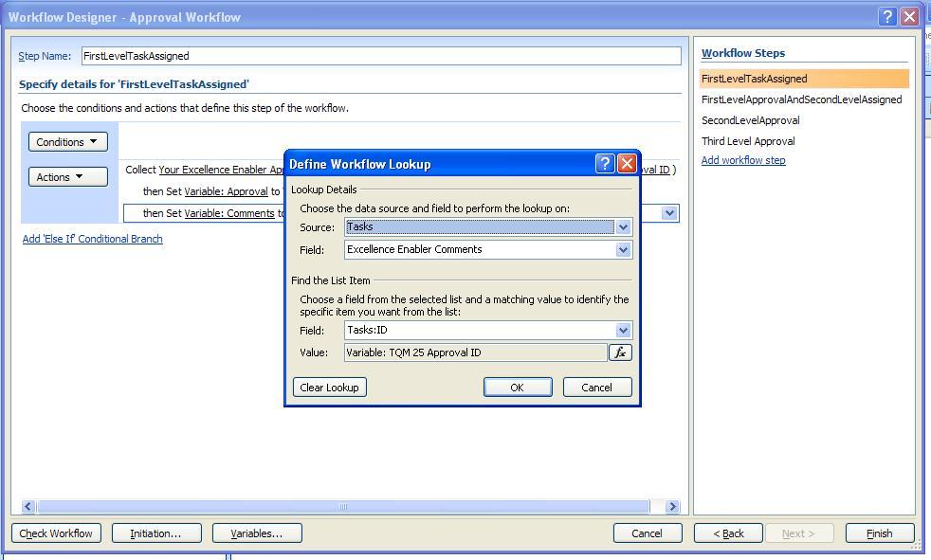Click the horizontal scrollbar left arrow
Viewport: 931px width, 560px height.
click(27, 507)
